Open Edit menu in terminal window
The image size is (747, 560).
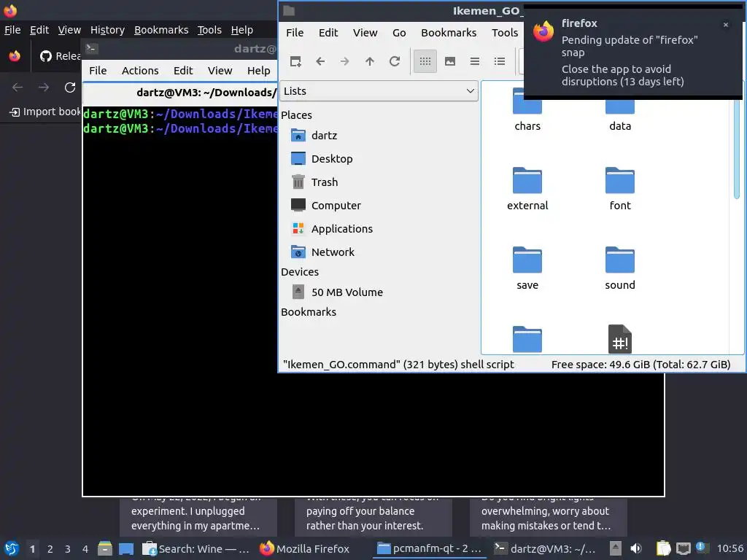(183, 71)
